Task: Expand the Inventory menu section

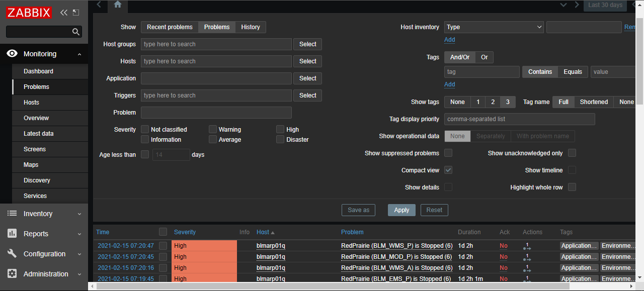Action: point(44,214)
